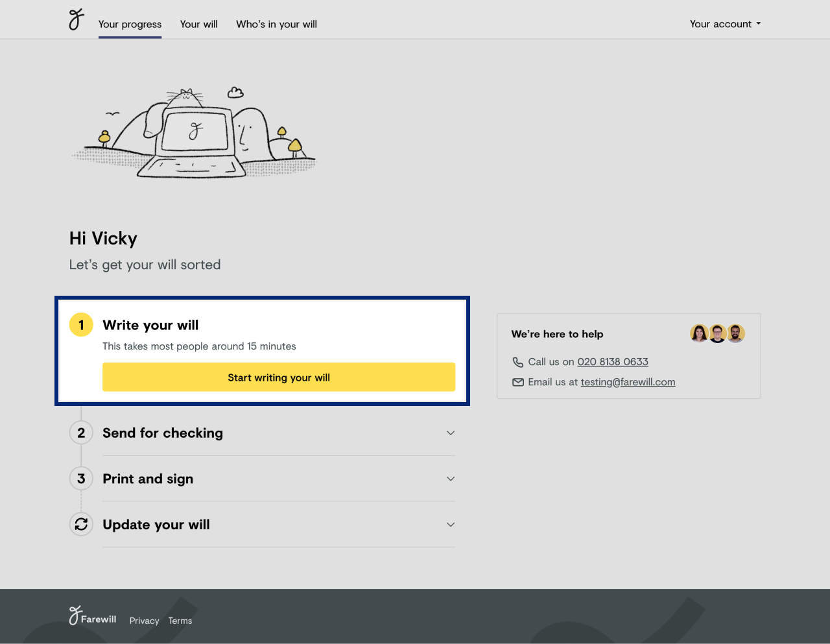Click the phone icon in help card
The image size is (830, 644).
pos(517,362)
